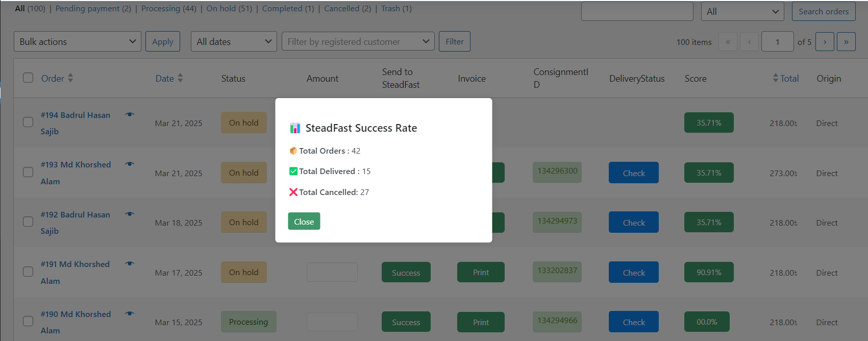Image resolution: width=868 pixels, height=341 pixels.
Task: Close the SteadFast Success Rate popup
Action: click(304, 222)
